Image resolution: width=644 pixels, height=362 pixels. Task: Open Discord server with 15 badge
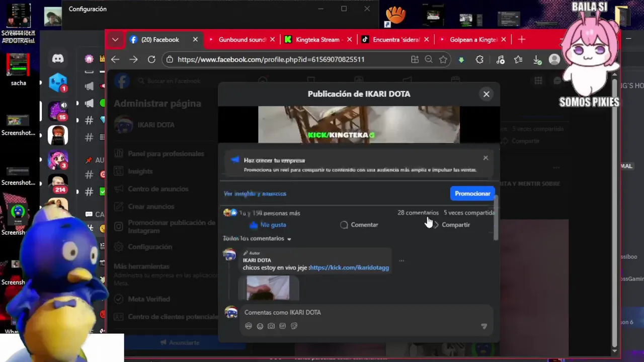coord(58,110)
